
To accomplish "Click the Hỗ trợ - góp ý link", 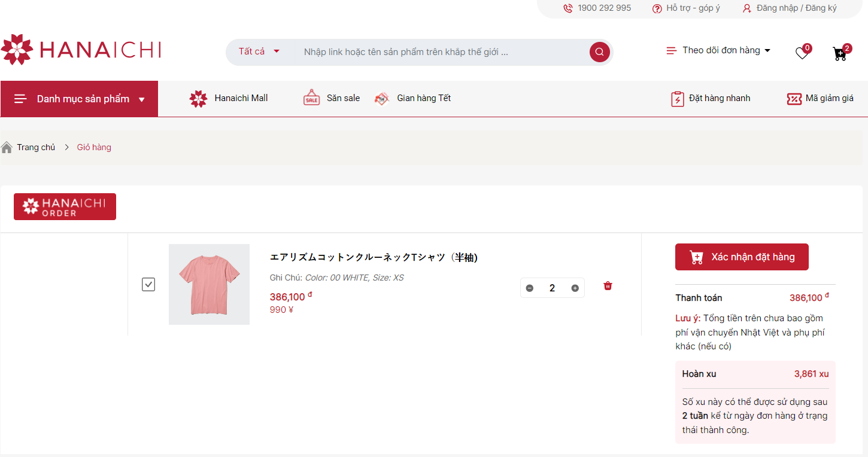I will coord(693,8).
